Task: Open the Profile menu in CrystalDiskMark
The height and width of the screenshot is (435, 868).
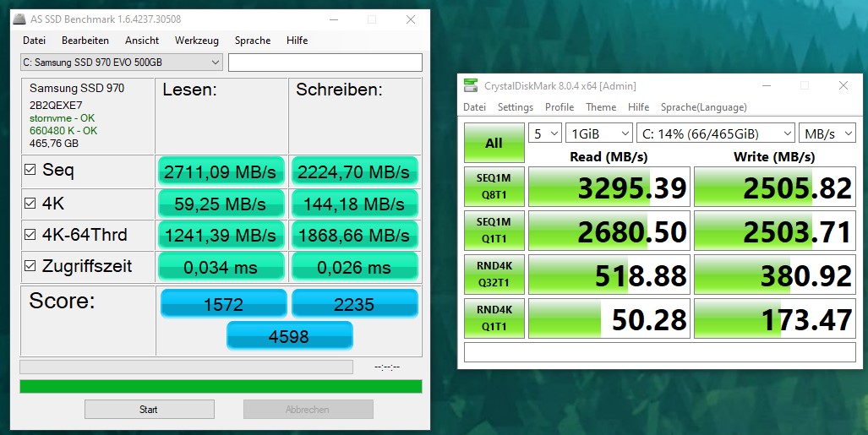Action: 560,106
